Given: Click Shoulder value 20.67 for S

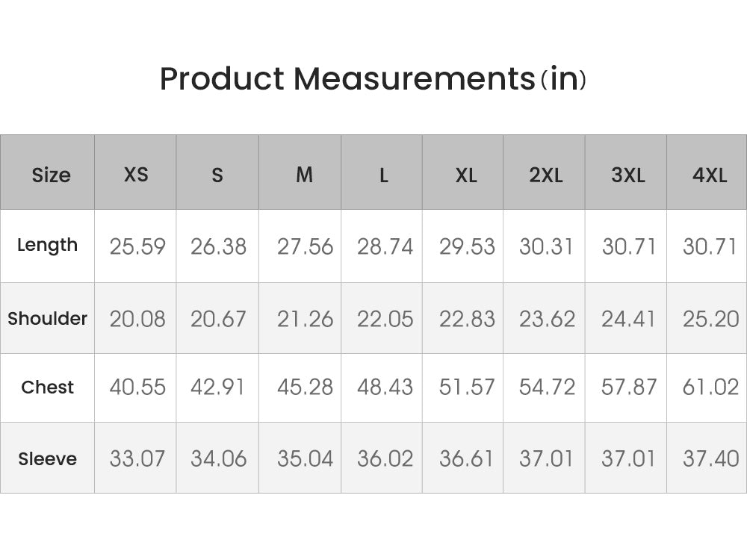Looking at the screenshot, I should [x=218, y=319].
